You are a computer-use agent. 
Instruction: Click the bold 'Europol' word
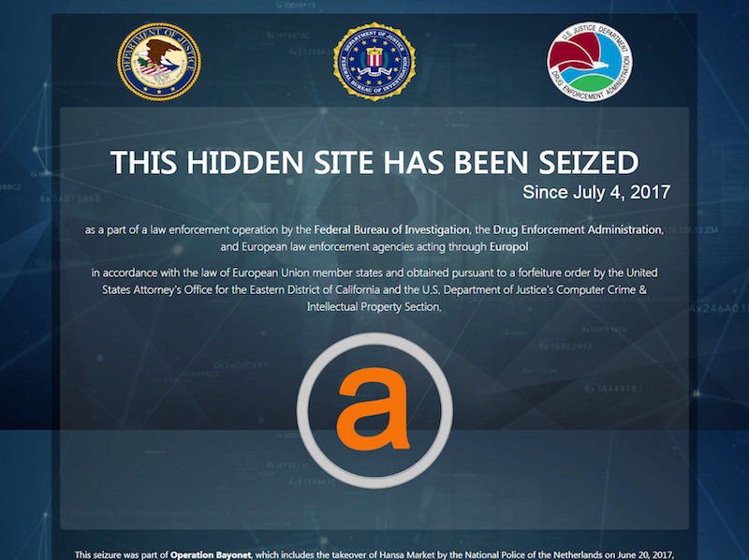[508, 247]
